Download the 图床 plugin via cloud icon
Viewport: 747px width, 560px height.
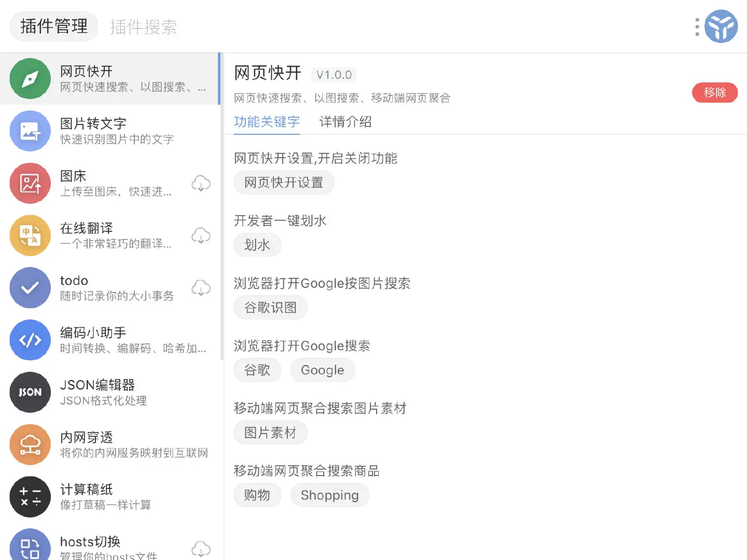click(201, 184)
